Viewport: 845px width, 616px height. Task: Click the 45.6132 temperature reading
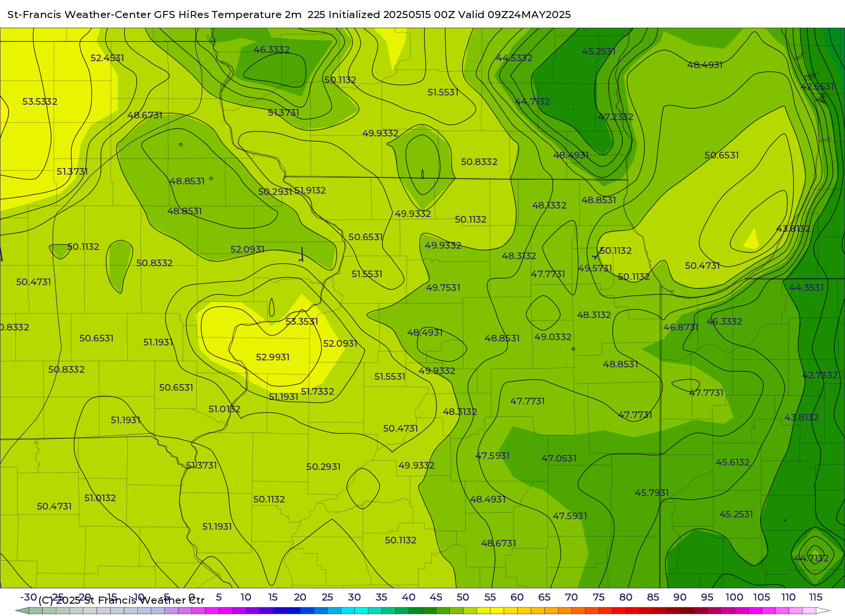point(732,462)
